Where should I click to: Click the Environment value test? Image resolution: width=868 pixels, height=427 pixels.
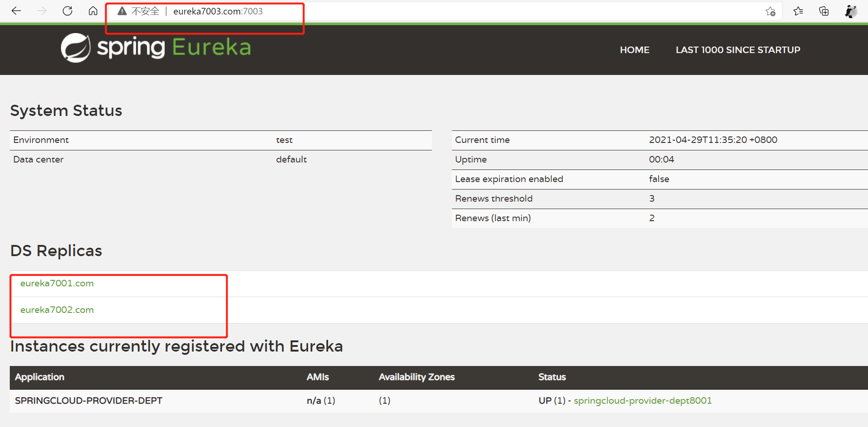click(x=284, y=140)
